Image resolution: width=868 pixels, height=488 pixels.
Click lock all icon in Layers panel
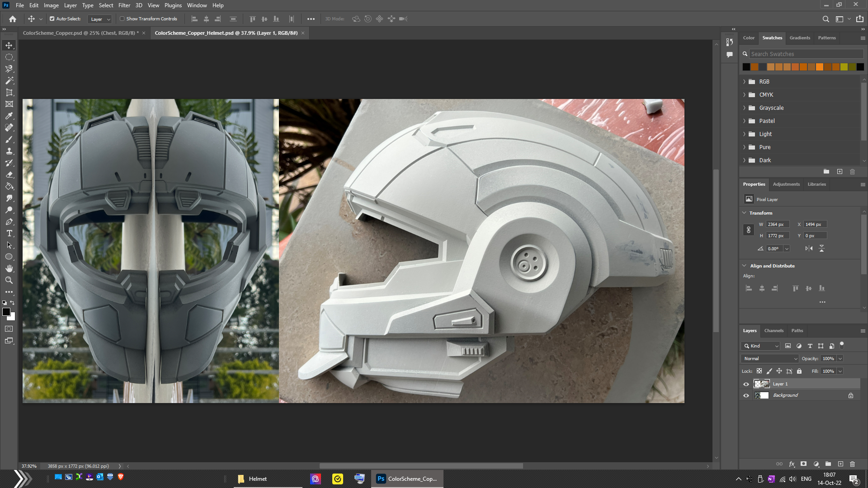click(799, 371)
